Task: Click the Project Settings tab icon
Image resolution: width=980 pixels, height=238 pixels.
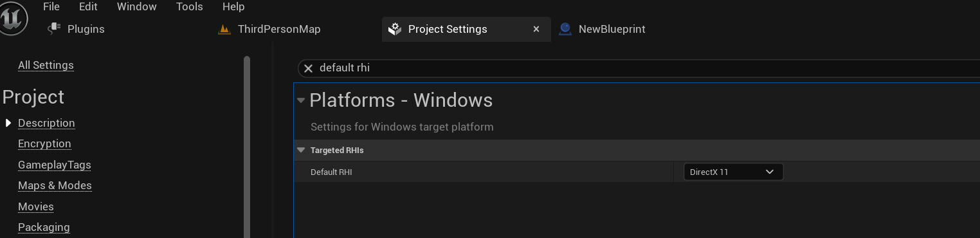Action: [395, 29]
